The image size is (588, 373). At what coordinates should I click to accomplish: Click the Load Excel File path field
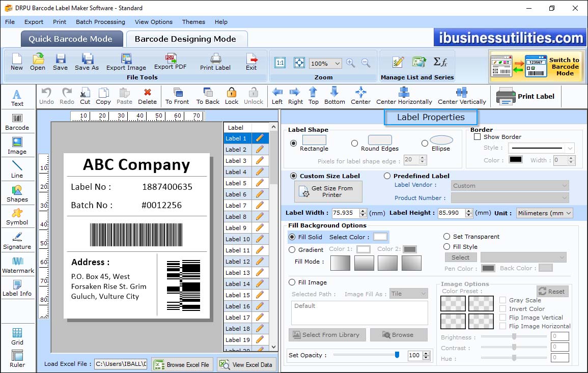pos(120,364)
